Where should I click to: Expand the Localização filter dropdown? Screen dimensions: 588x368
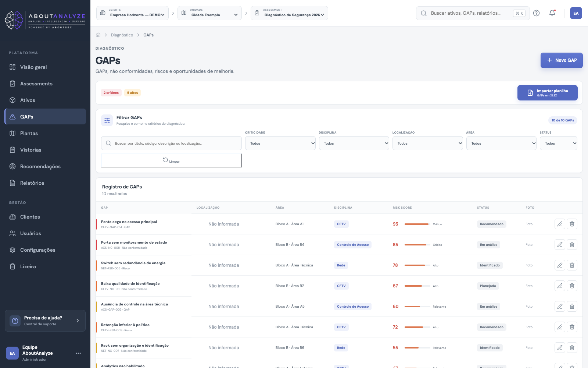[x=428, y=143]
